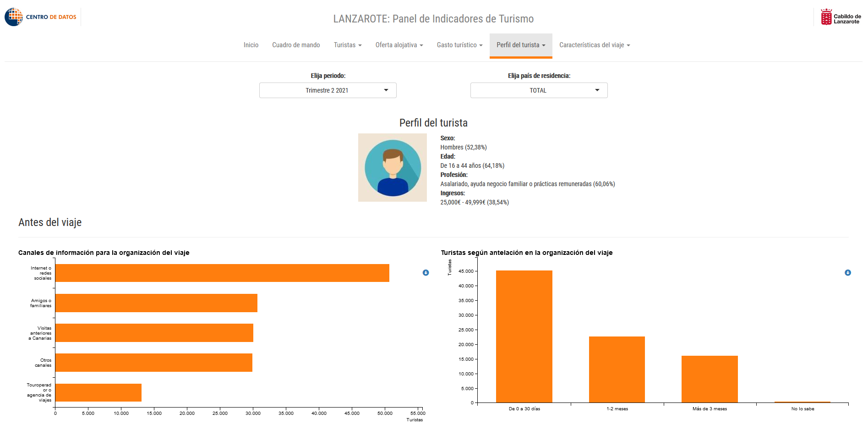Download the information channels chart

pos(426,273)
